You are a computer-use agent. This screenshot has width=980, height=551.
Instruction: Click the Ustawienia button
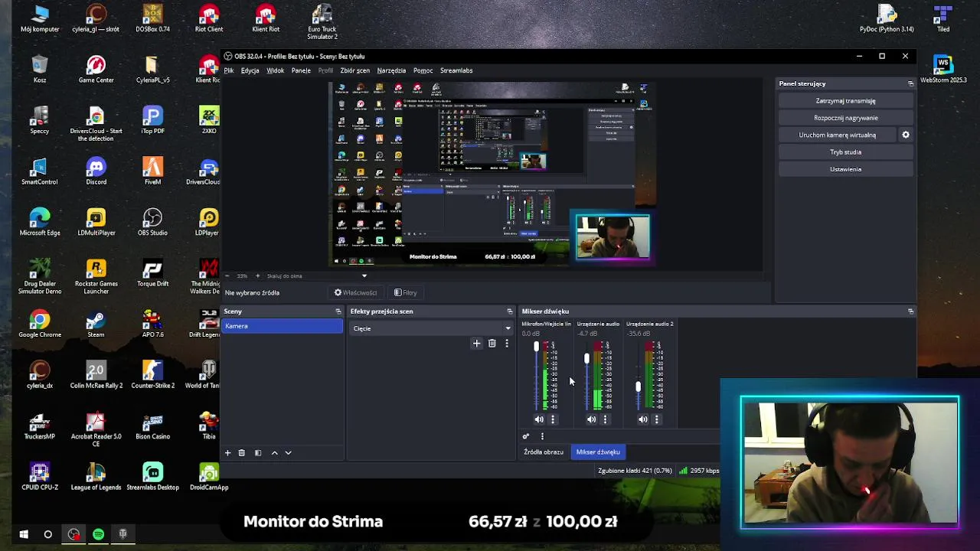(x=845, y=169)
